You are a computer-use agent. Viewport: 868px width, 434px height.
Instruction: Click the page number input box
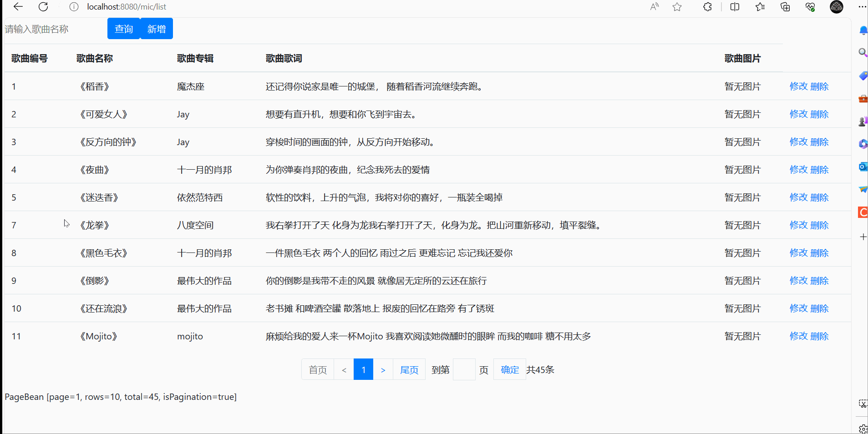pyautogui.click(x=464, y=369)
